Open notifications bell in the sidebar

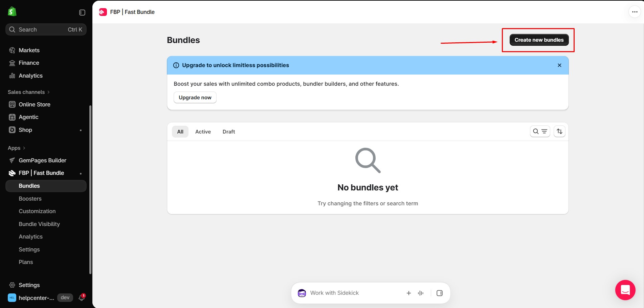click(82, 297)
